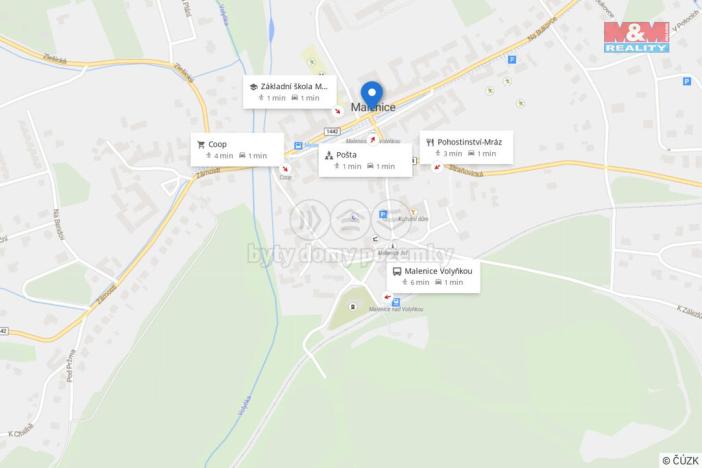
Task: Click the red arrow marker near school card
Action: click(x=338, y=111)
